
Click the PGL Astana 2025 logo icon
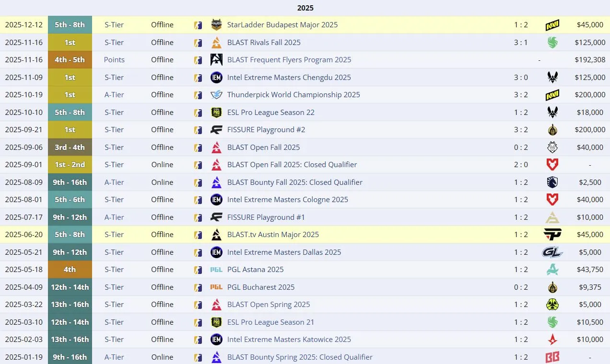[216, 270]
